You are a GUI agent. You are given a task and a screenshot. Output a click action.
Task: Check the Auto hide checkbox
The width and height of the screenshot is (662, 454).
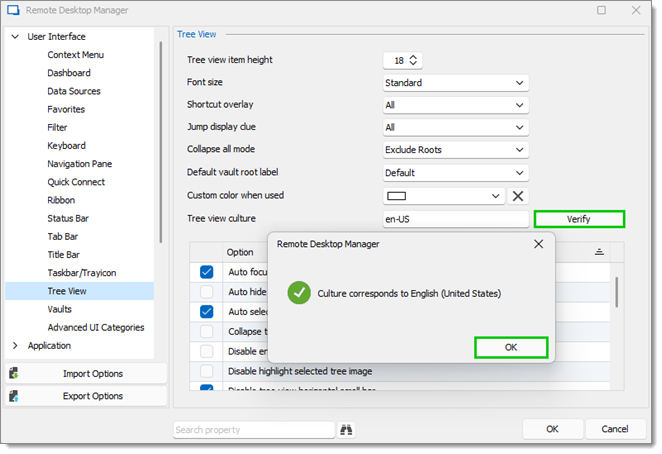[x=206, y=292]
